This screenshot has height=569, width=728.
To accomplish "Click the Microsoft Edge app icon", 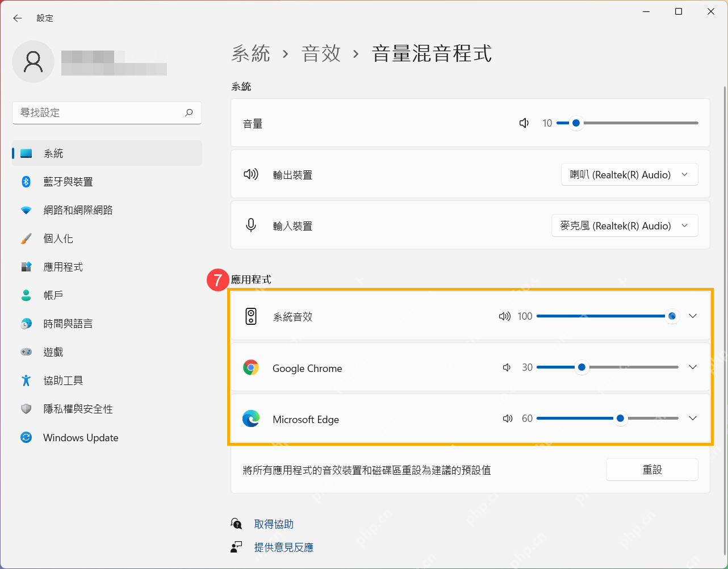I will point(251,419).
